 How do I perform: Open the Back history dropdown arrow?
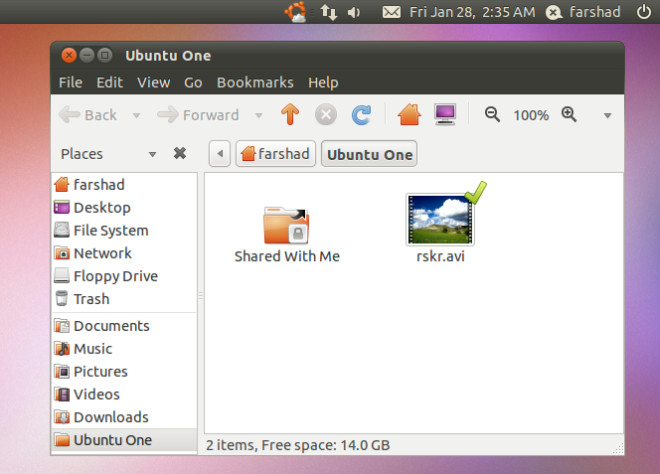pyautogui.click(x=136, y=115)
